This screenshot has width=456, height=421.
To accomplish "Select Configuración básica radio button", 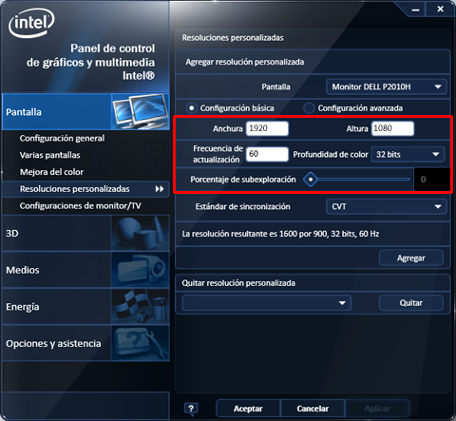I will (192, 108).
